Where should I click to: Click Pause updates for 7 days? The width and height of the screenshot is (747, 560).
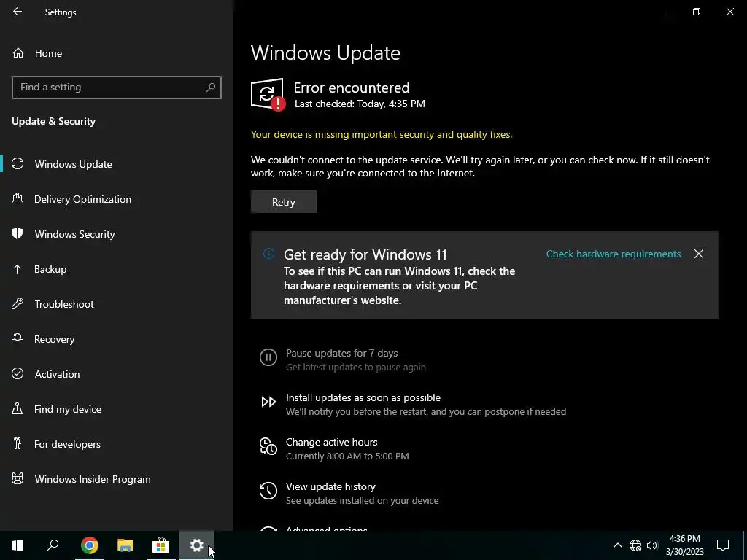tap(341, 354)
